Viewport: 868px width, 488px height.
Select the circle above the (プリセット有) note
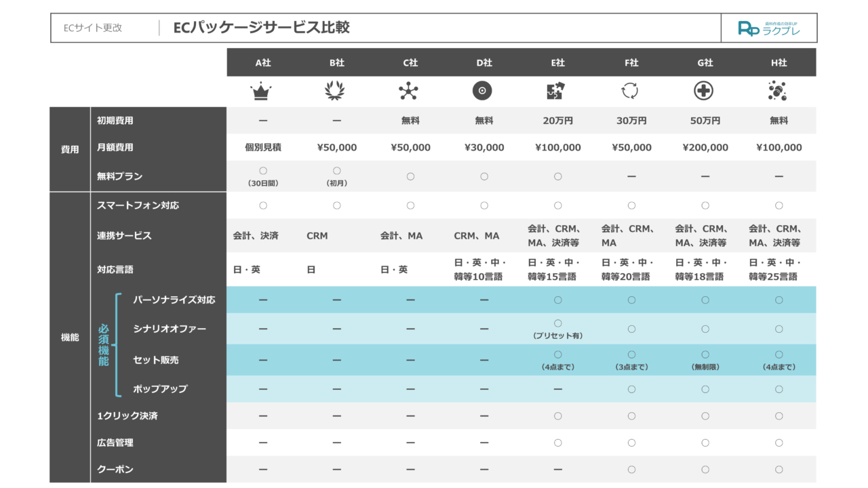pyautogui.click(x=557, y=323)
